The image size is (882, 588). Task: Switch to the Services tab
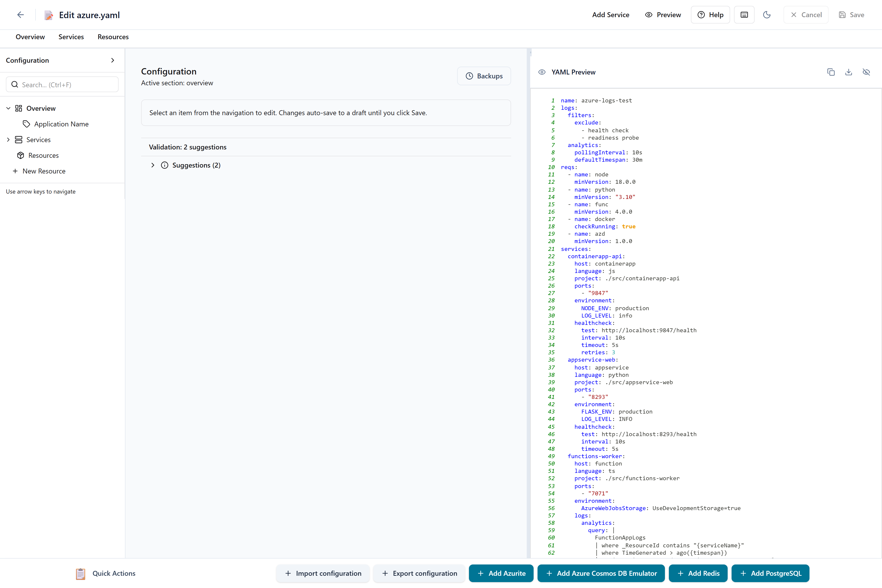click(71, 37)
